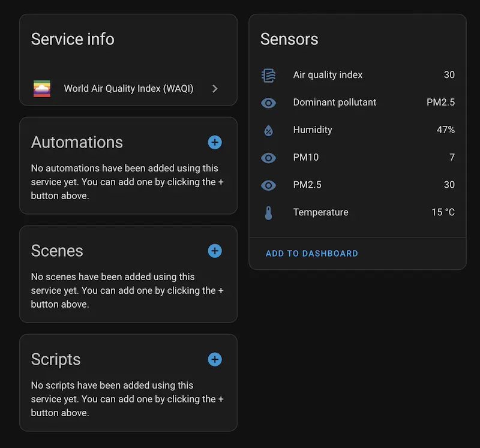Click the PM10 value of 7

pyautogui.click(x=452, y=158)
